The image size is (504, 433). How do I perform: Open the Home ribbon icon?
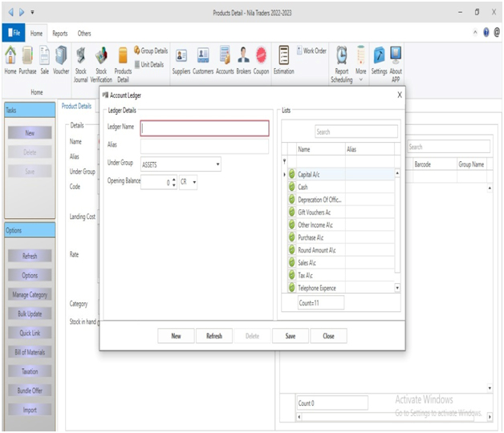(10, 60)
